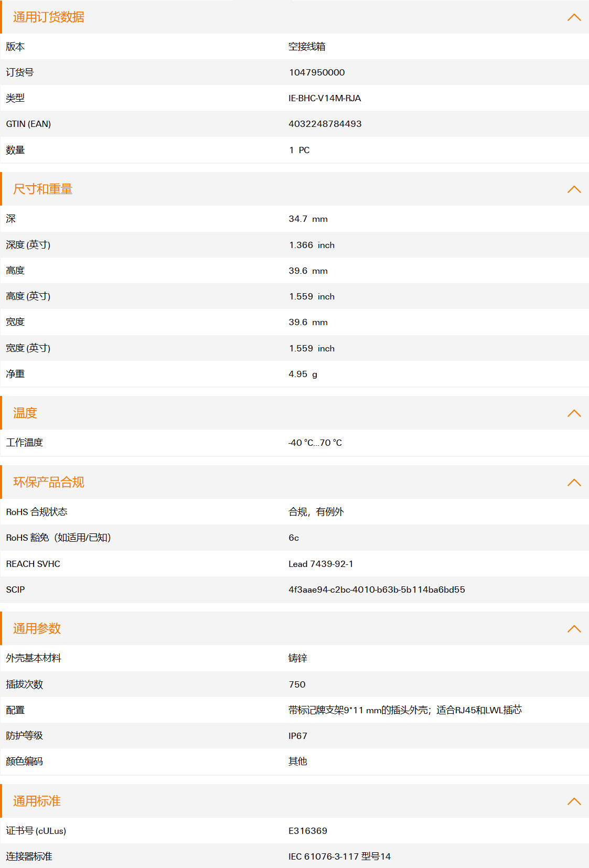This screenshot has width=589, height=868.
Task: Click the 深度 (英寸) row label
Action: pyautogui.click(x=28, y=245)
